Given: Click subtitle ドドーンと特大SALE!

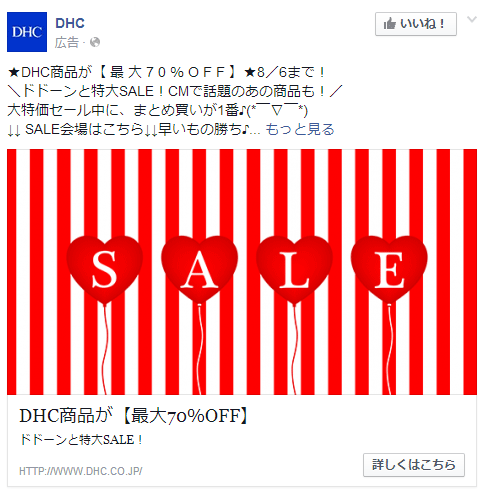Looking at the screenshot, I should point(81,440).
